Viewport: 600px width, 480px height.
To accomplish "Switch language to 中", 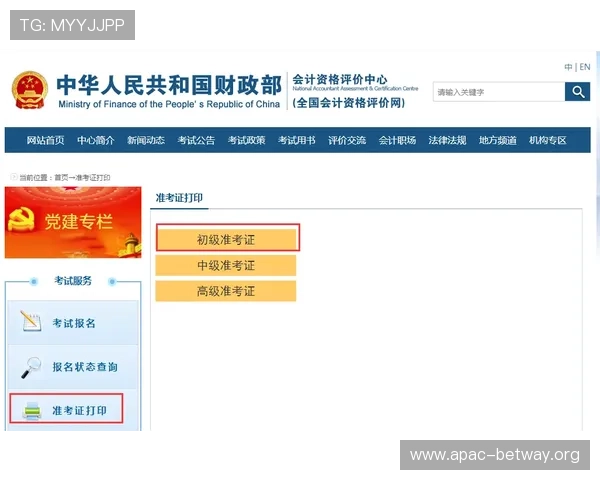I will point(568,67).
